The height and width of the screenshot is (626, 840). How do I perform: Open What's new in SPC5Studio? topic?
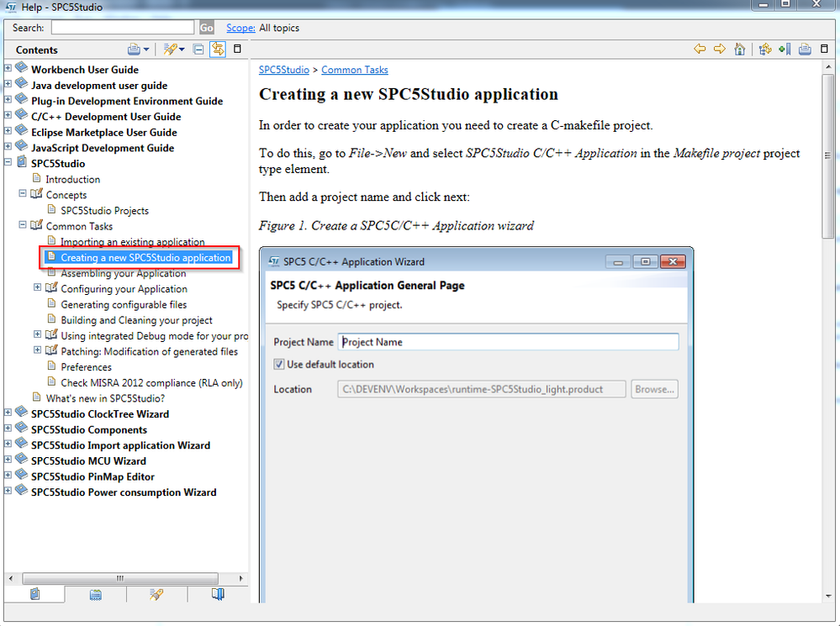click(106, 398)
